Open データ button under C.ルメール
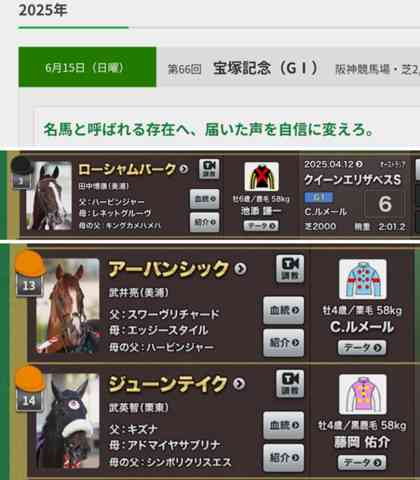The height and width of the screenshot is (480, 420). point(362,348)
